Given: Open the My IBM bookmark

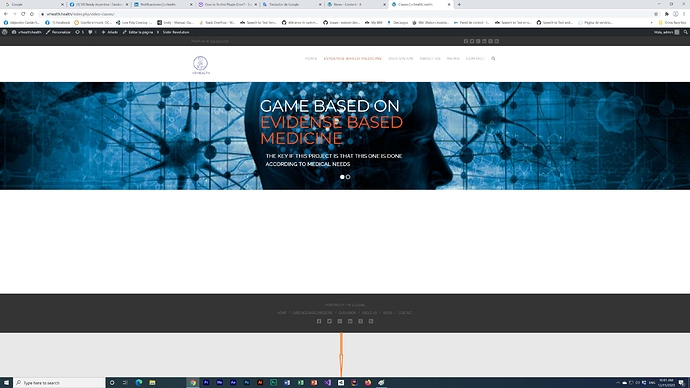Looking at the screenshot, I should click(374, 22).
